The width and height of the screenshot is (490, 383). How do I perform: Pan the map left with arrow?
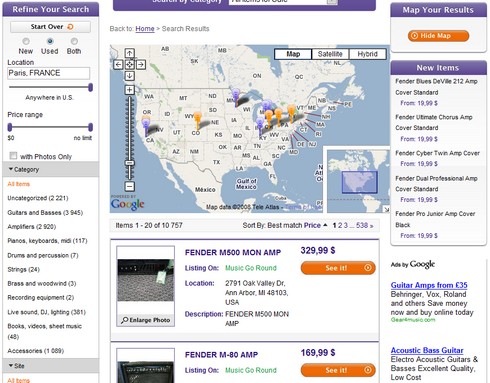tap(118, 64)
